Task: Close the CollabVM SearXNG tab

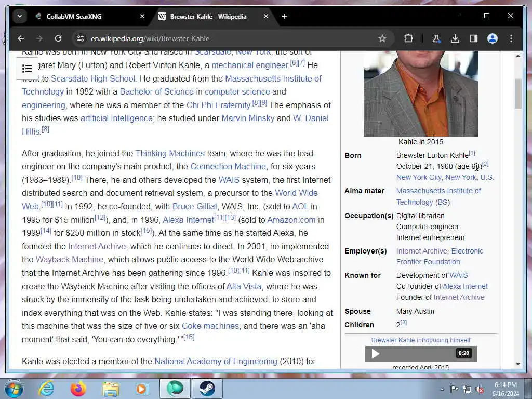Action: [x=142, y=16]
